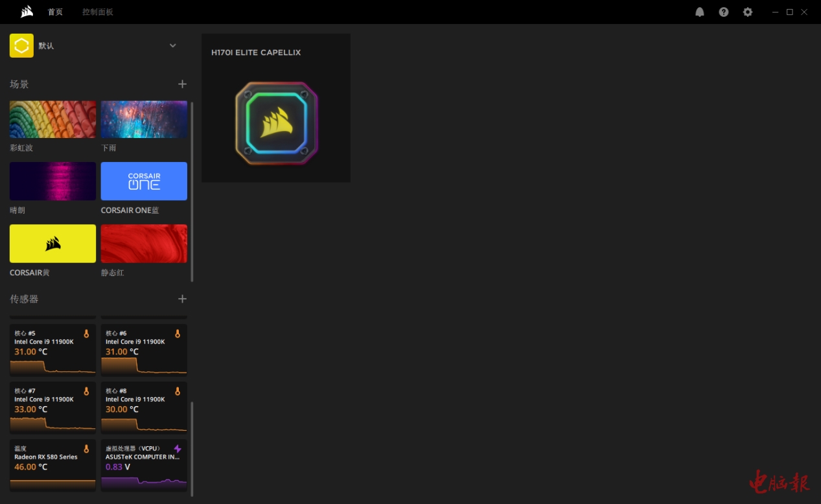Expand the default profile dropdown chevron
The width and height of the screenshot is (821, 504).
173,45
